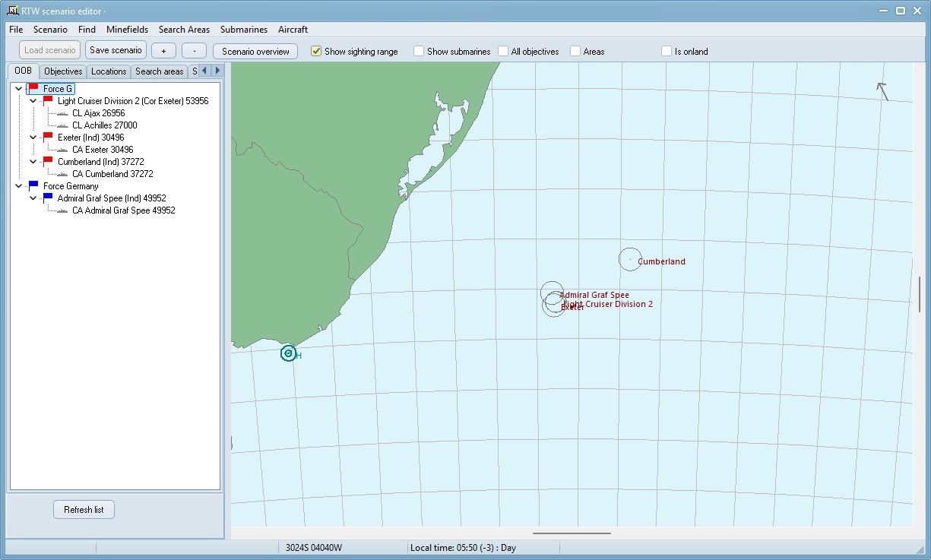Collapse the Force Germany tree node
931x560 pixels.
[x=19, y=186]
